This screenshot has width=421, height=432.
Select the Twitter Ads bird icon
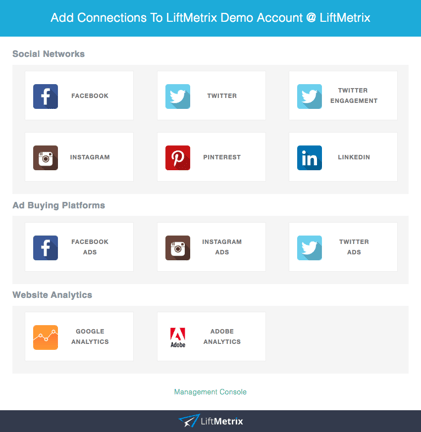(309, 248)
